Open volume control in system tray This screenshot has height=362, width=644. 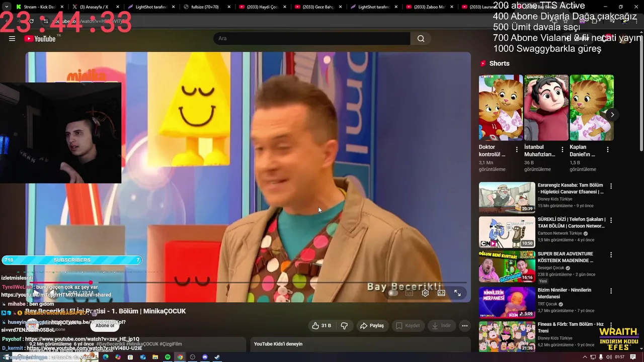click(609, 357)
